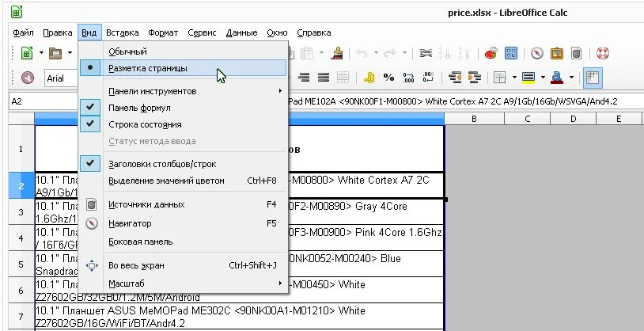This screenshot has height=331, width=644.
Task: Click the dark red Font Color icon
Action: 557,78
